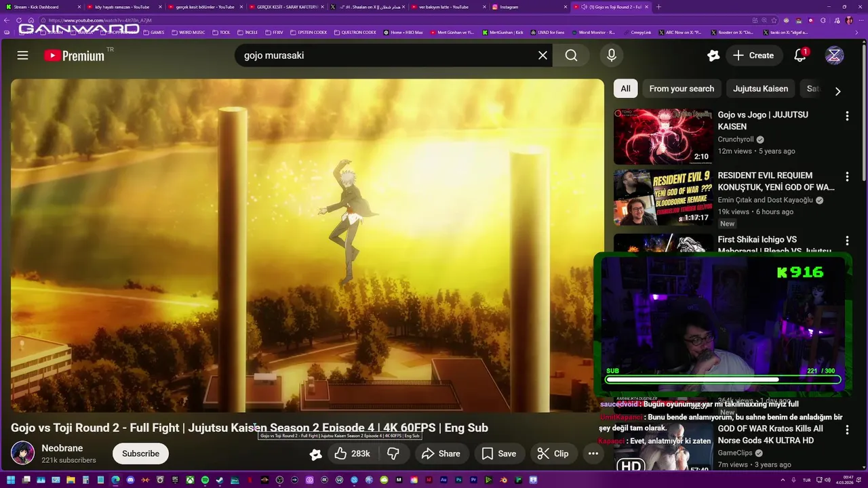Run search with the magnifier button
This screenshot has width=868, height=488.
click(572, 56)
